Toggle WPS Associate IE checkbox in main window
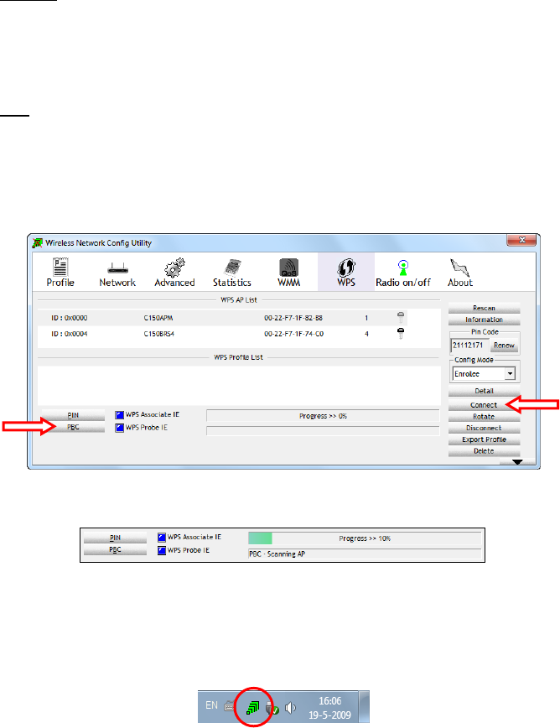The image size is (560, 728). [x=119, y=414]
